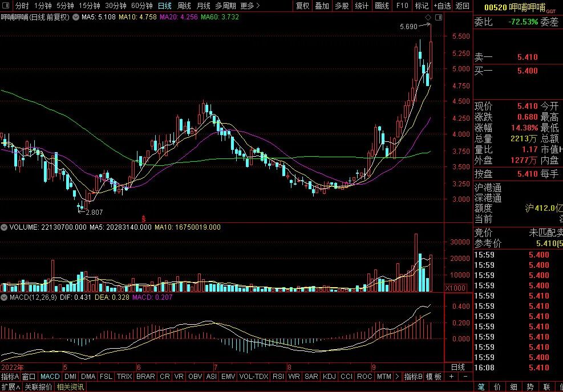Switch to the 周线 weekly chart
Image resolution: width=563 pixels, height=392 pixels.
(x=184, y=6)
